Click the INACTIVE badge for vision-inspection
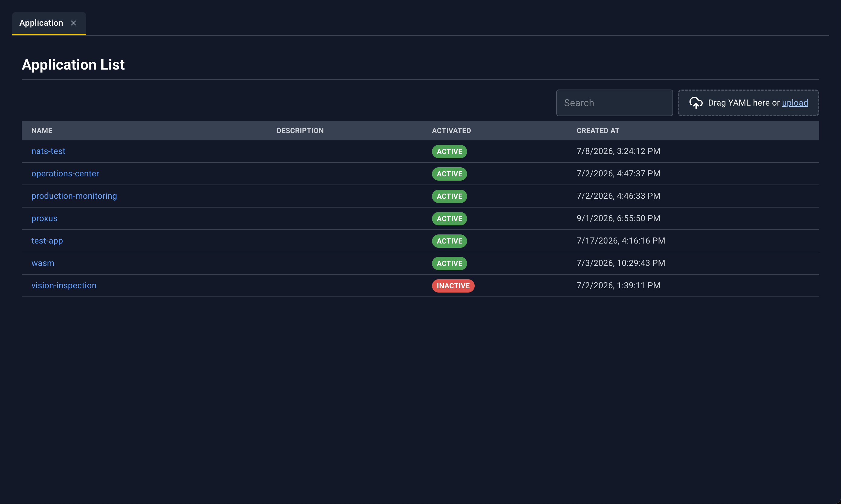841x504 pixels. (453, 286)
